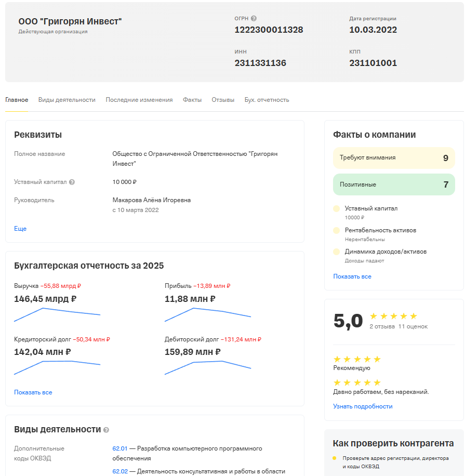Open the Узнать подробности link

tap(363, 406)
